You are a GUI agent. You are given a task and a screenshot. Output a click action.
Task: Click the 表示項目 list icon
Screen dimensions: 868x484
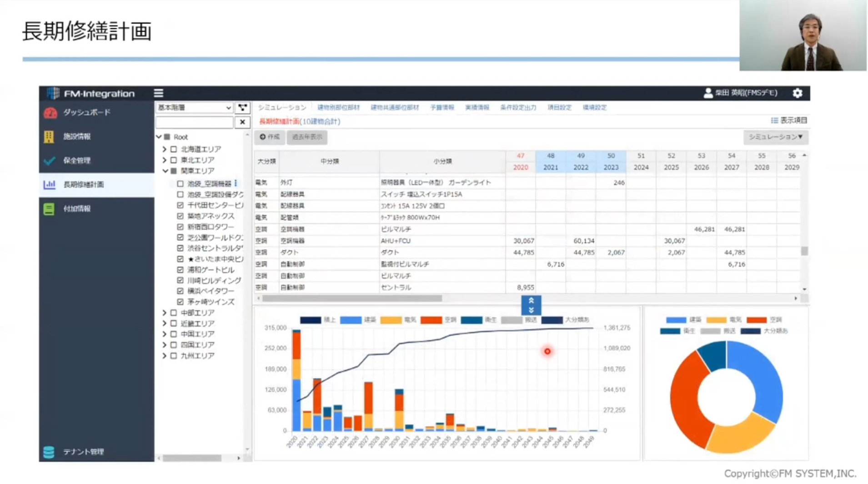[x=774, y=120]
